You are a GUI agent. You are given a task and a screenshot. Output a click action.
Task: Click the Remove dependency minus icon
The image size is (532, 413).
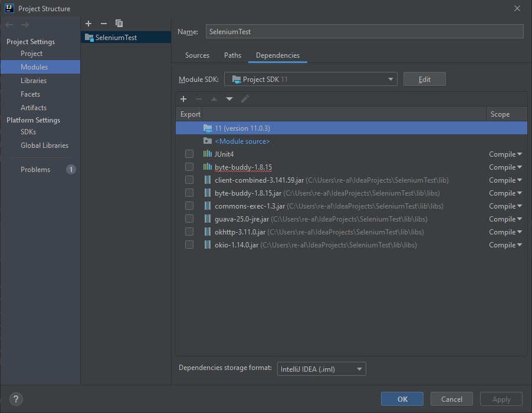tap(199, 99)
